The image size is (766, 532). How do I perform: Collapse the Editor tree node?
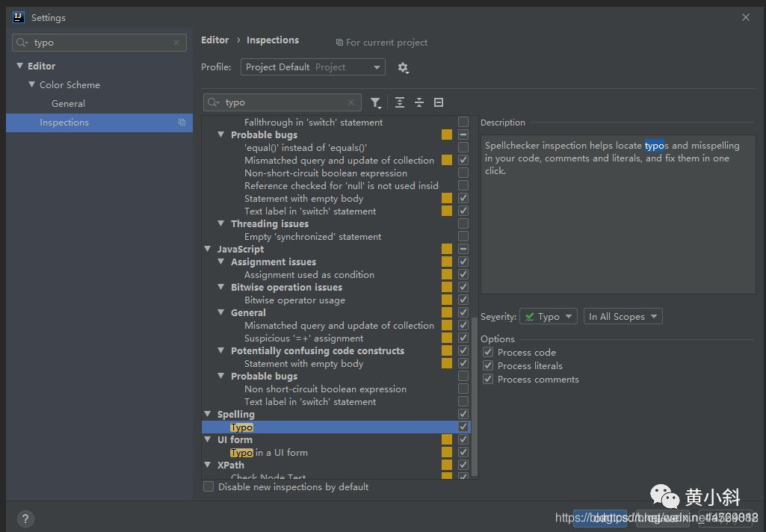coord(19,66)
